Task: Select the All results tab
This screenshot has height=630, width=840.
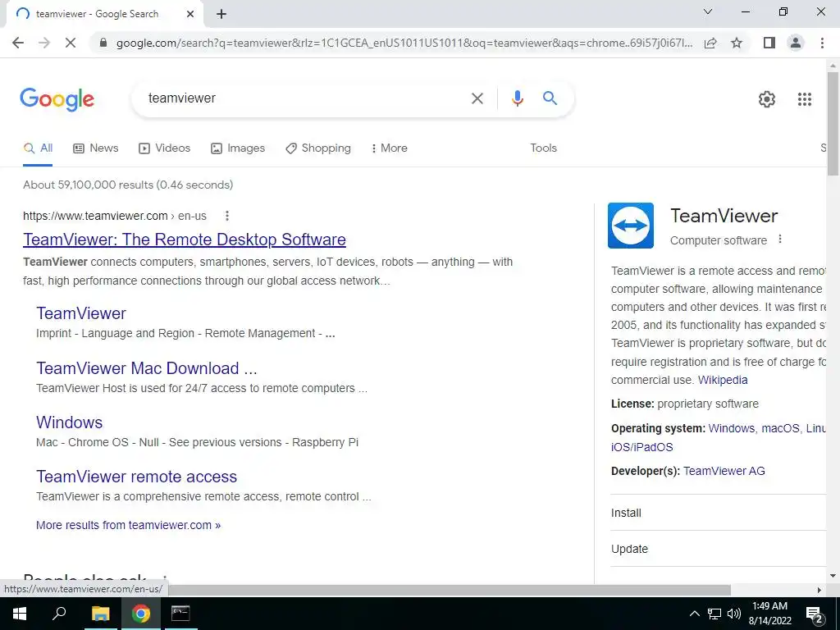Action: pos(38,148)
